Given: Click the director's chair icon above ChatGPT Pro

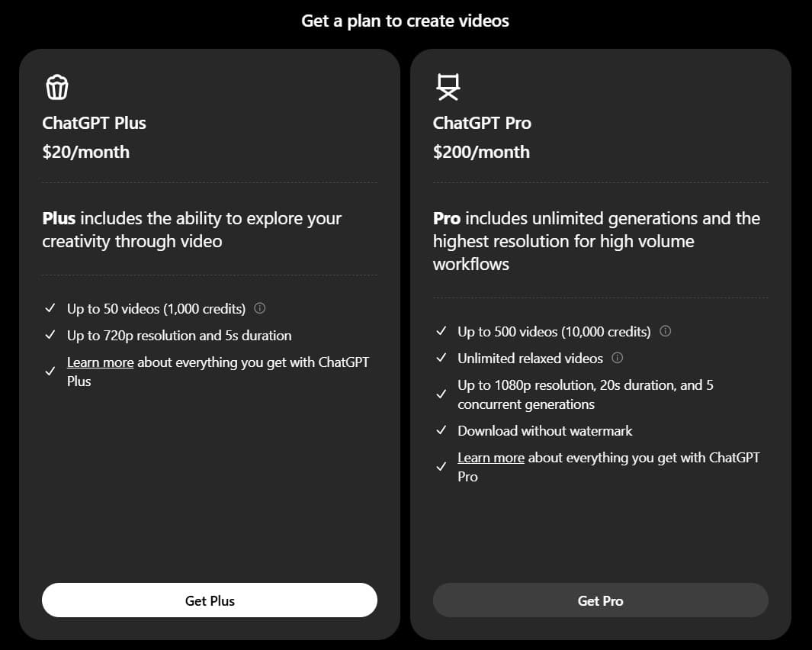Looking at the screenshot, I should pyautogui.click(x=448, y=88).
